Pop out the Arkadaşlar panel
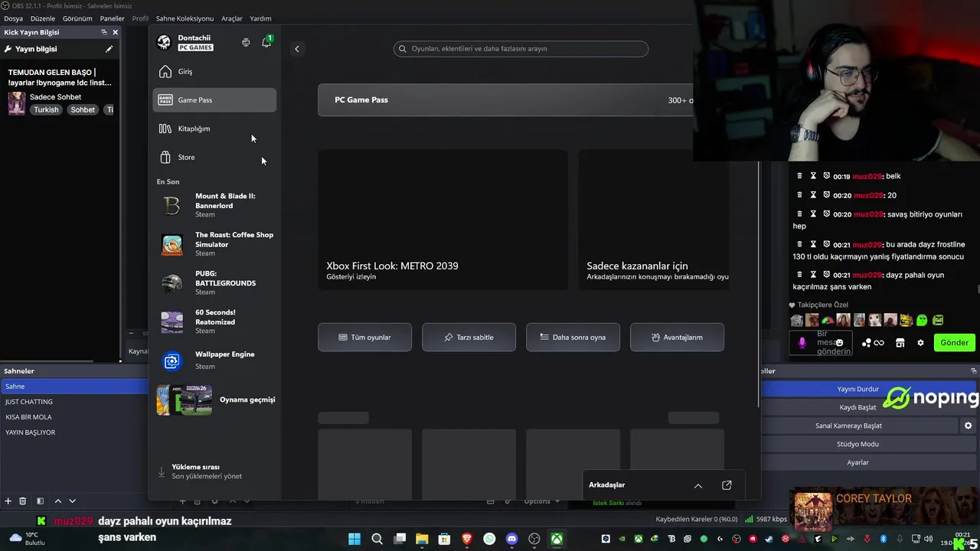Screen dimensions: 980x551 pos(727,485)
